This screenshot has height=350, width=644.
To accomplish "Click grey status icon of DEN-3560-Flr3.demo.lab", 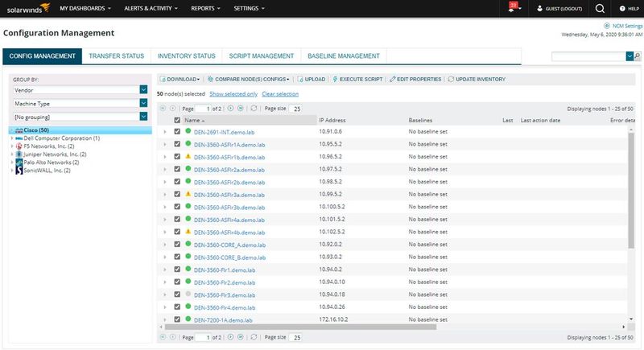I will (188, 294).
